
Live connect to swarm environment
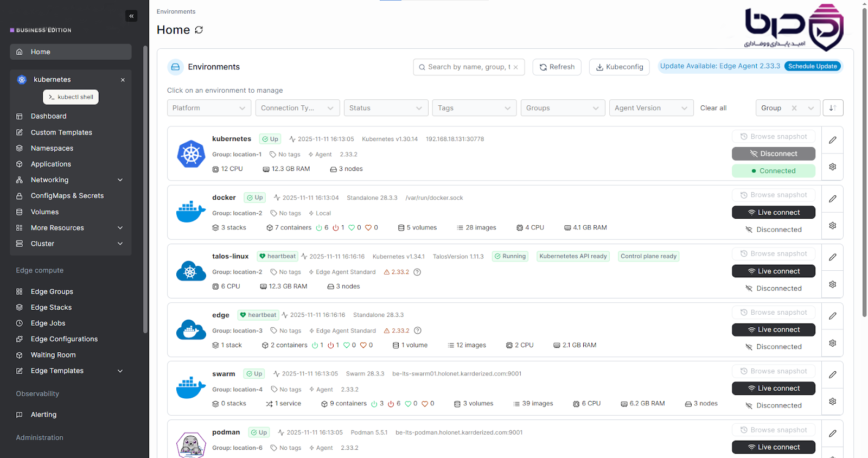coord(773,388)
